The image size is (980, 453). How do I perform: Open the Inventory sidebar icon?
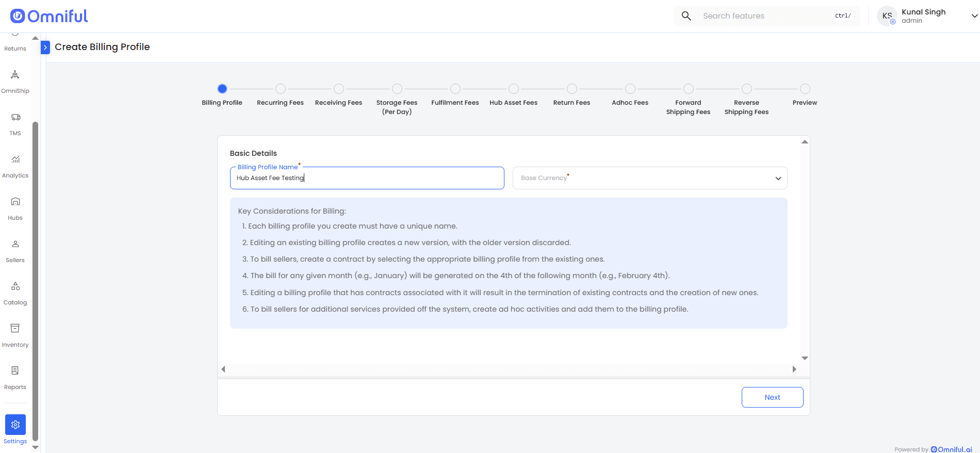[15, 328]
